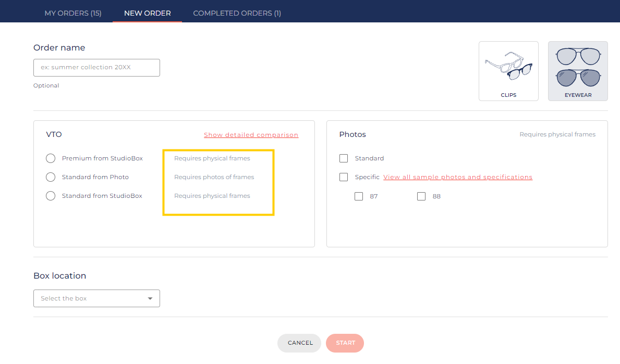Open the Completed Orders tab
The height and width of the screenshot is (364, 620).
(237, 13)
